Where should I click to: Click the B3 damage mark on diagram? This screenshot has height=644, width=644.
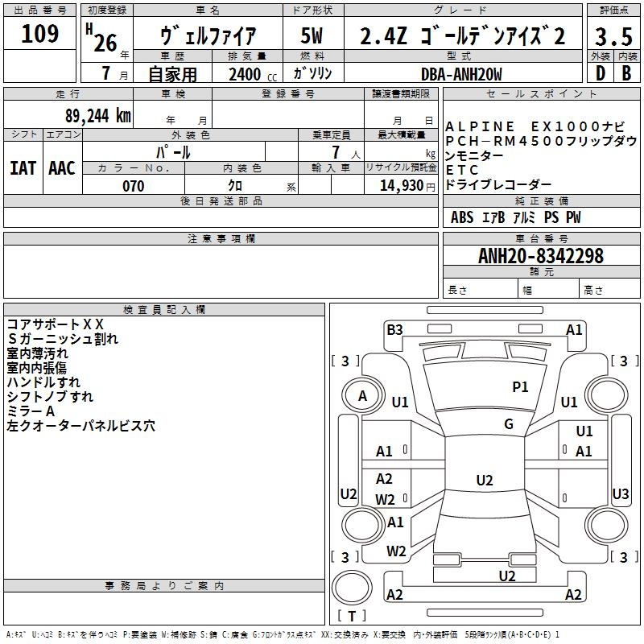394,330
